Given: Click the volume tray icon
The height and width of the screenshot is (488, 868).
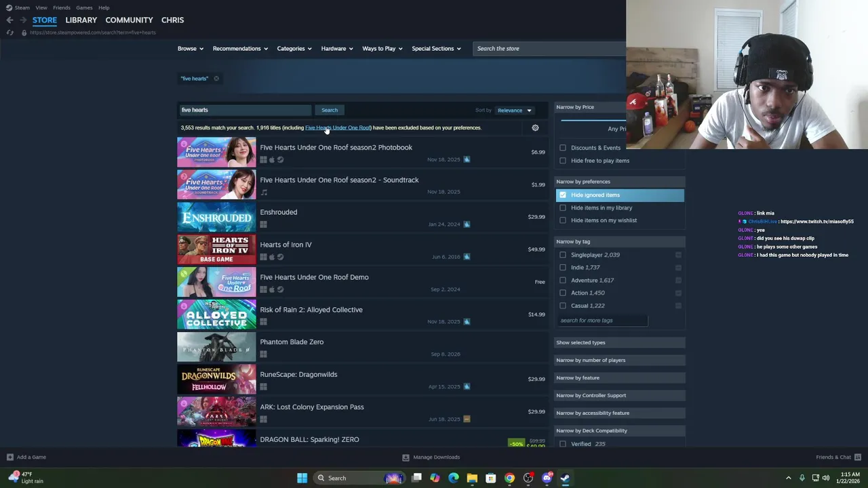Looking at the screenshot, I should pos(826,478).
